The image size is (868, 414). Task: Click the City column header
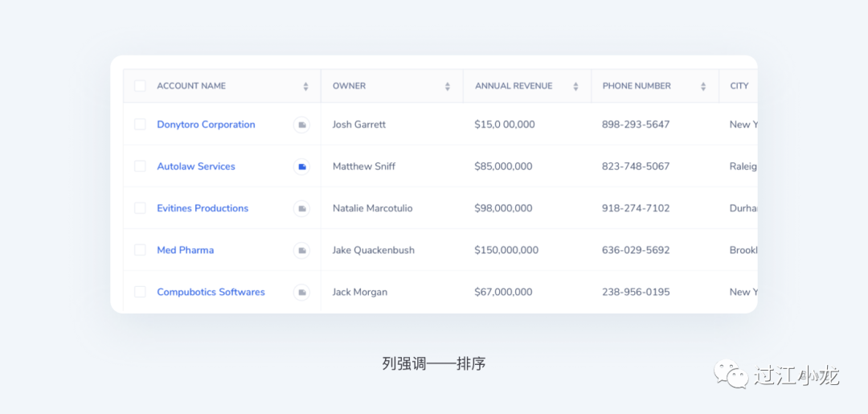coord(739,86)
